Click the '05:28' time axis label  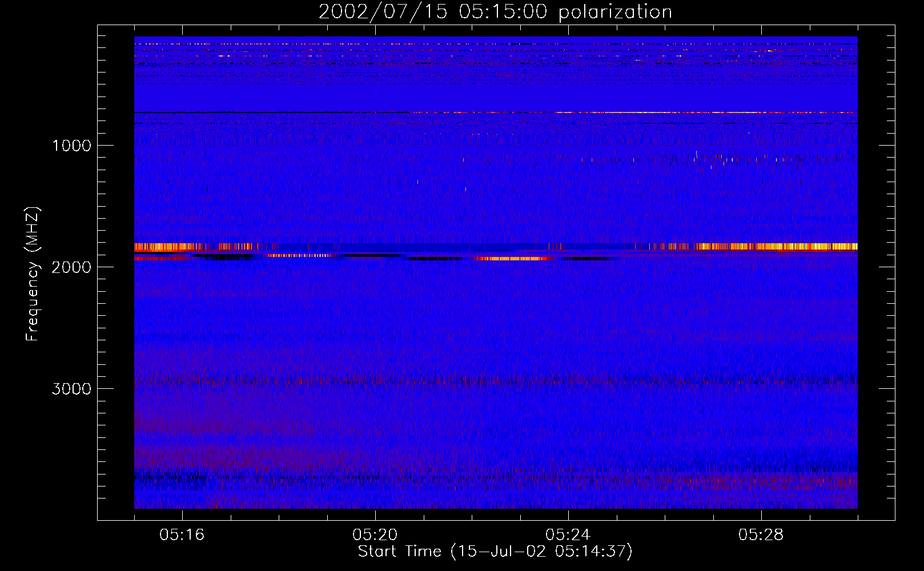tap(761, 535)
